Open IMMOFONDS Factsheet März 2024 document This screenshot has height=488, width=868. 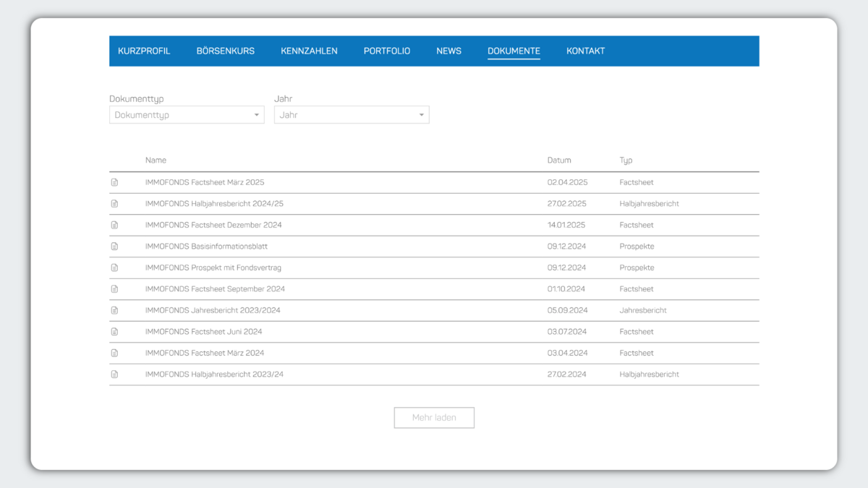tap(205, 354)
